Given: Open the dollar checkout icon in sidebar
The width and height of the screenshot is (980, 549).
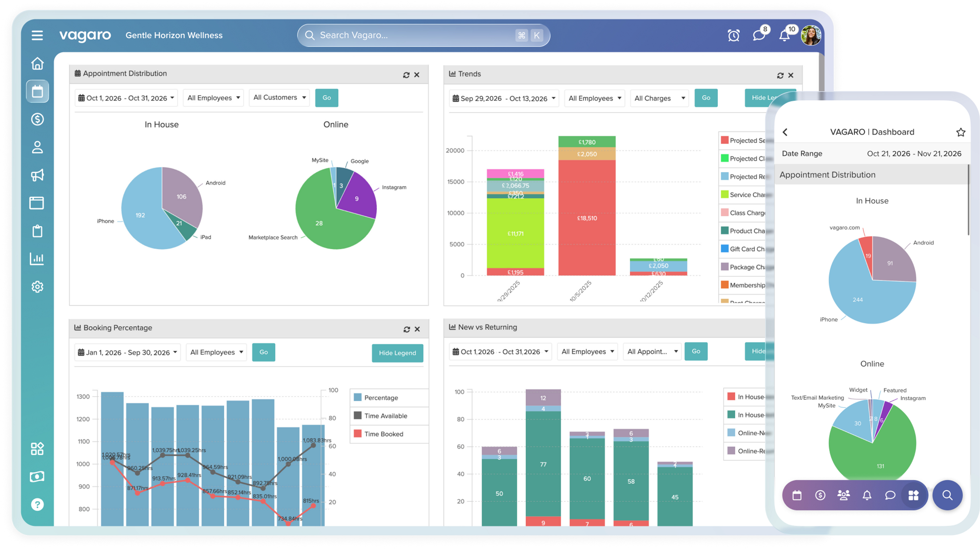Looking at the screenshot, I should pos(37,119).
